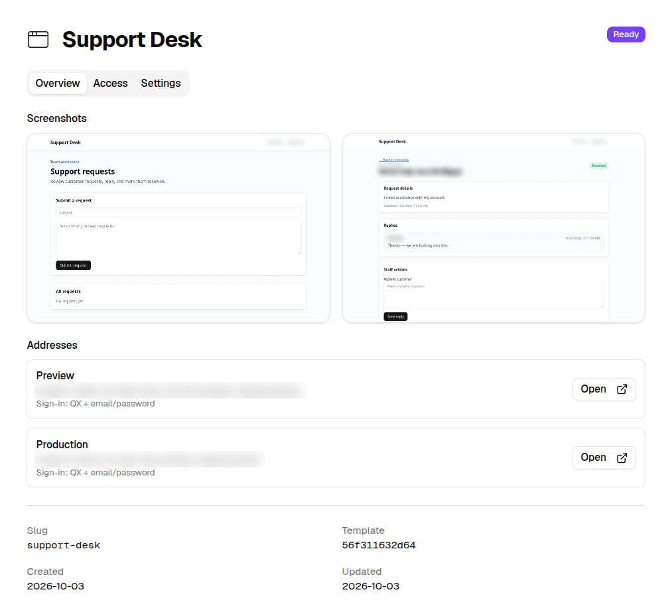Screen dimensions: 672x616
Task: Click the Addresses section heading
Action: pyautogui.click(x=52, y=345)
